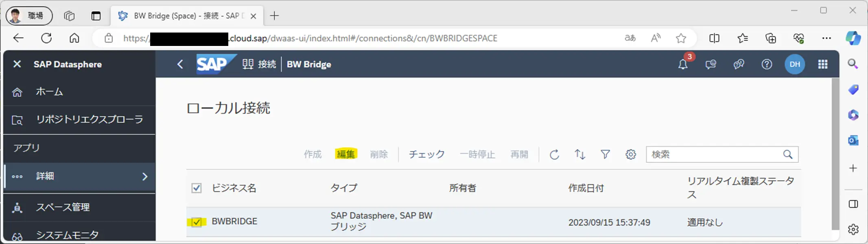
Task: Click the home icon in the SAP sidebar
Action: [17, 92]
